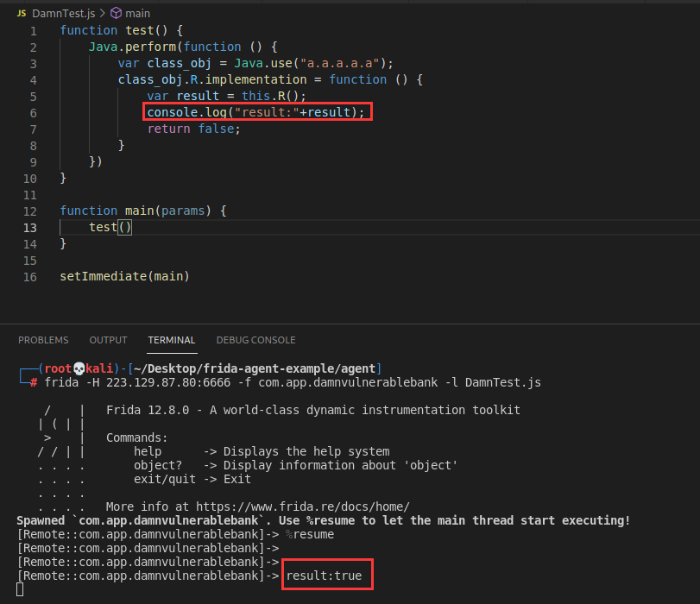Click the https://www.frida.re/docs/home/ link
The width and height of the screenshot is (700, 604).
tap(303, 506)
